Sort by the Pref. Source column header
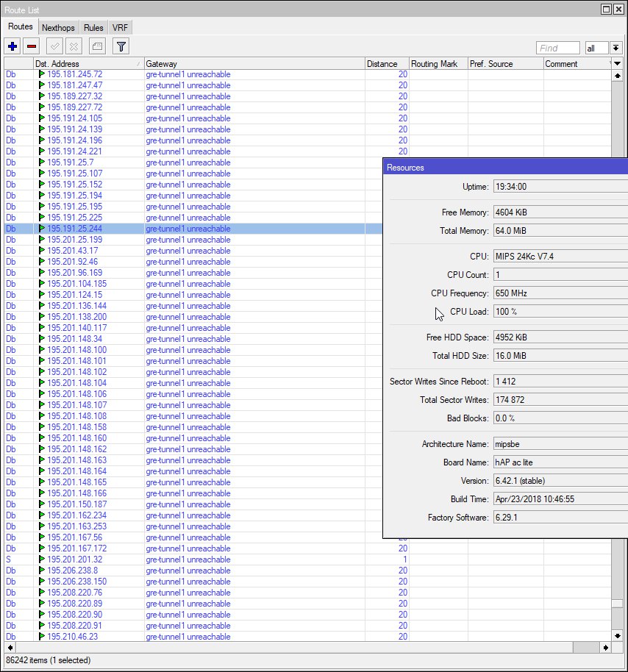628x672 pixels. (506, 64)
